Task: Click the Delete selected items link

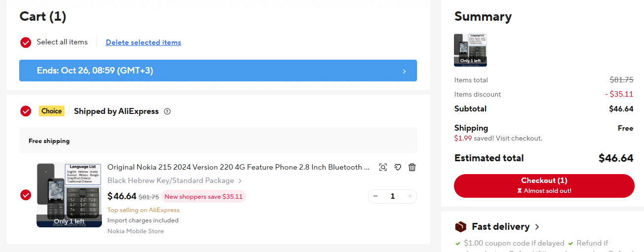Action: click(x=143, y=42)
